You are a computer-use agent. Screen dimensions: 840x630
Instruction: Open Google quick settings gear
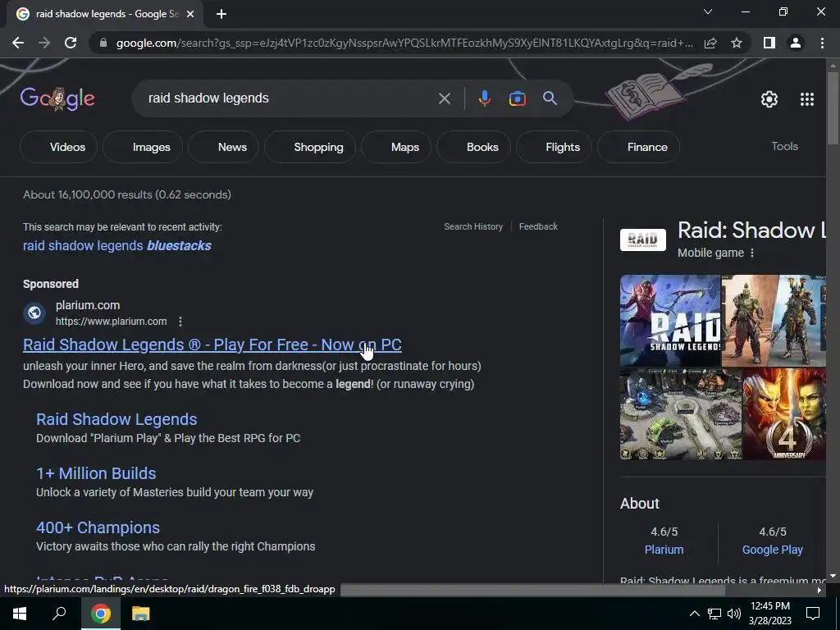pyautogui.click(x=769, y=99)
